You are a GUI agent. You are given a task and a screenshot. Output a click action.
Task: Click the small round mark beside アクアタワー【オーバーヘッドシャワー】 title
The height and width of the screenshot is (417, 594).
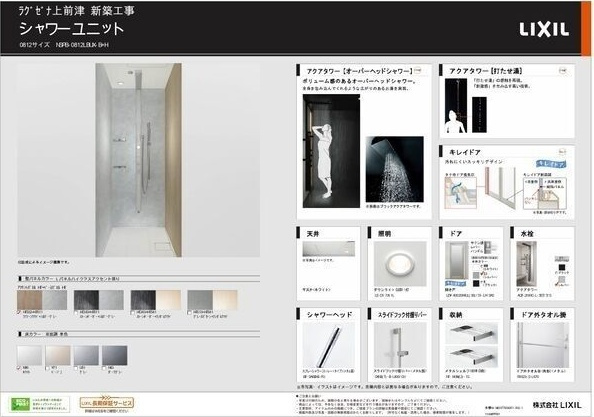click(417, 70)
